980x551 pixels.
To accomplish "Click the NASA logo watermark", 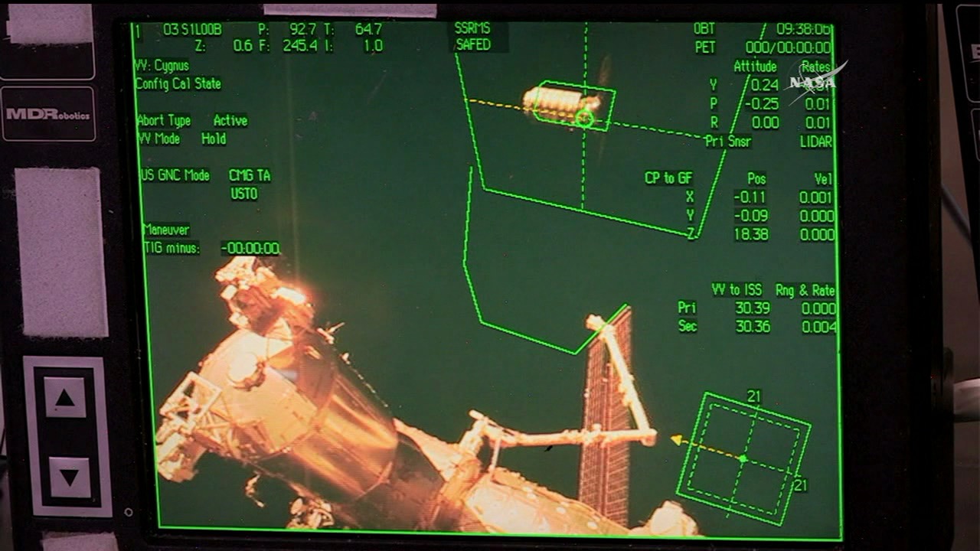I will click(816, 80).
